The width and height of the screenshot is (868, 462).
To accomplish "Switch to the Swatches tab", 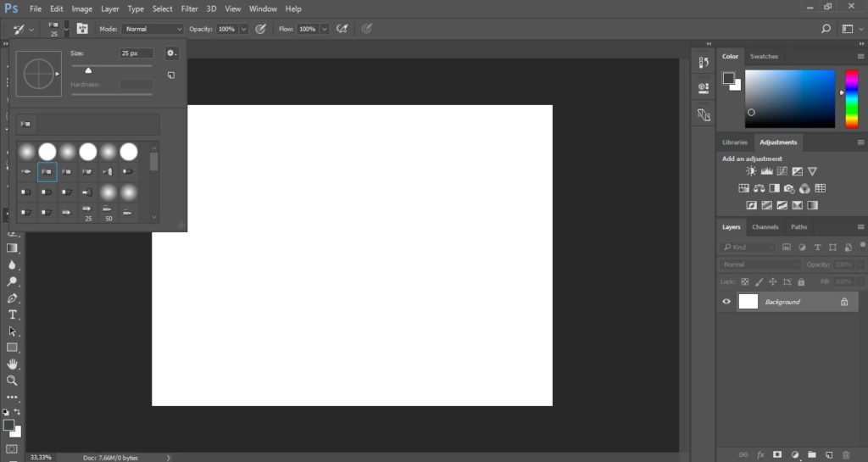I will [764, 56].
